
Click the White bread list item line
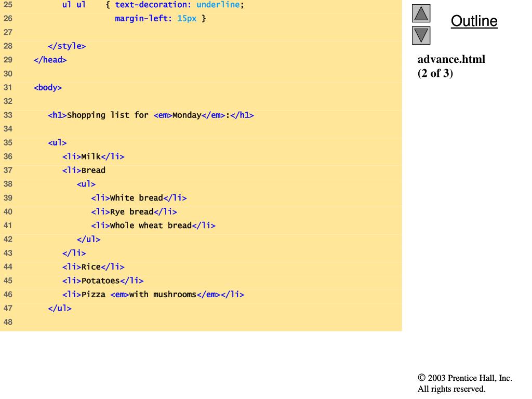coord(139,198)
